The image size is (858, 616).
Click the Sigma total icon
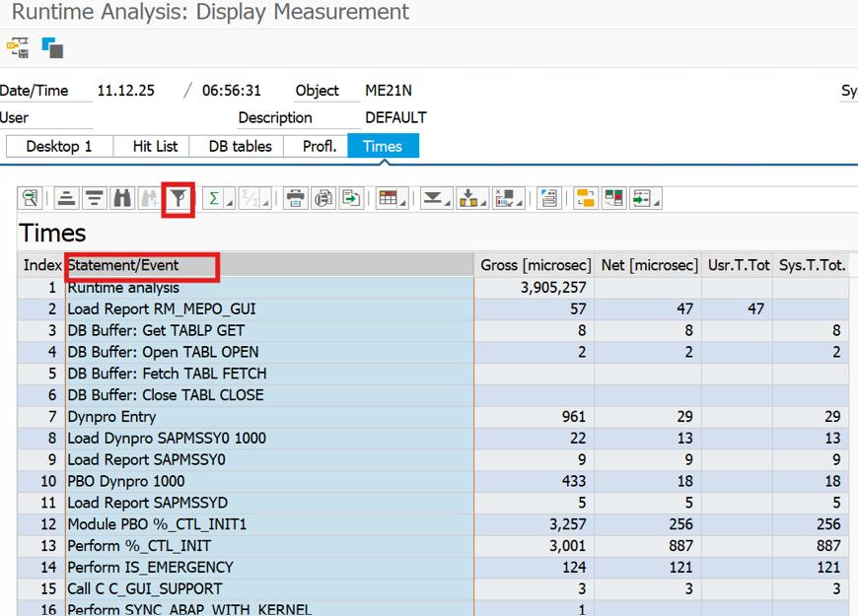[214, 198]
